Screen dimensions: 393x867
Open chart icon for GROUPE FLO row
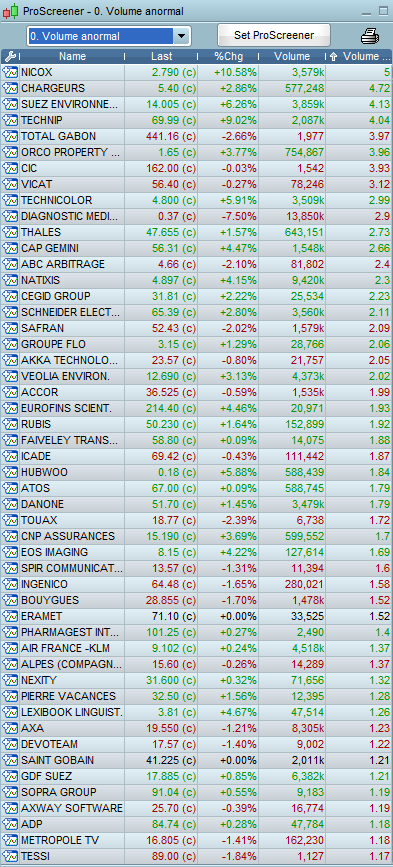point(10,344)
